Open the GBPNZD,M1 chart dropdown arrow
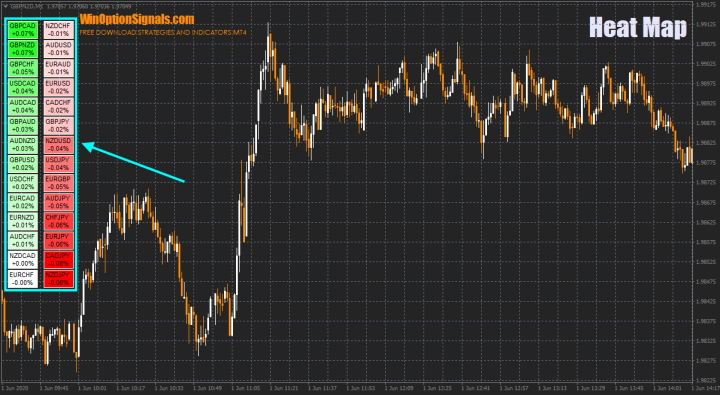The width and height of the screenshot is (720, 395). click(x=6, y=6)
